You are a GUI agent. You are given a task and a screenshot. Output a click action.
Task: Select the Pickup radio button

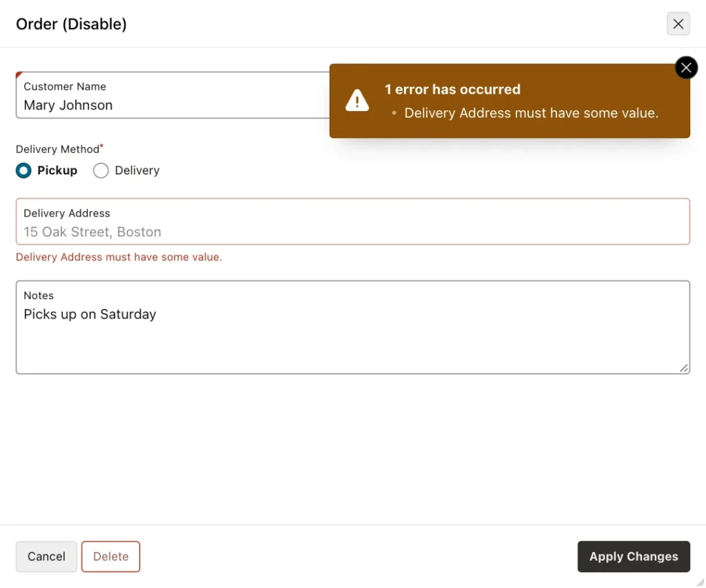[23, 171]
